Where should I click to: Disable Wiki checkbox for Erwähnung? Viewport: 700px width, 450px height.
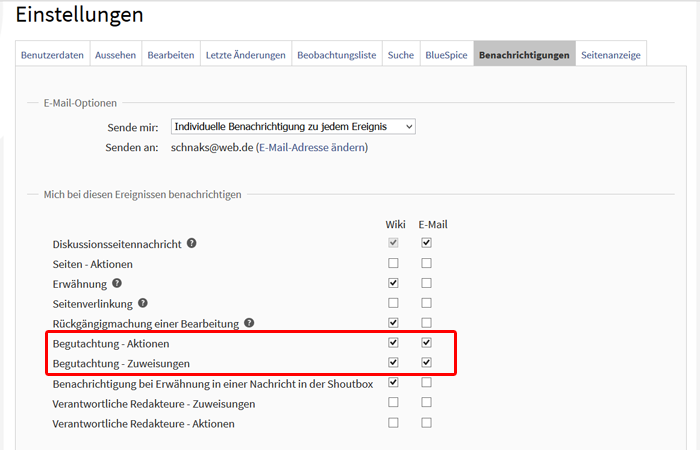[393, 283]
